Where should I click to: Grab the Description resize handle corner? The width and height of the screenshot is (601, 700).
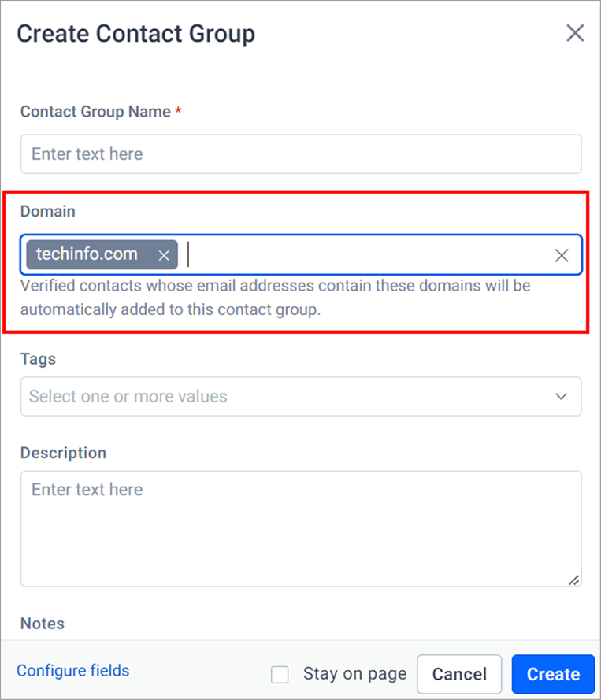(574, 580)
